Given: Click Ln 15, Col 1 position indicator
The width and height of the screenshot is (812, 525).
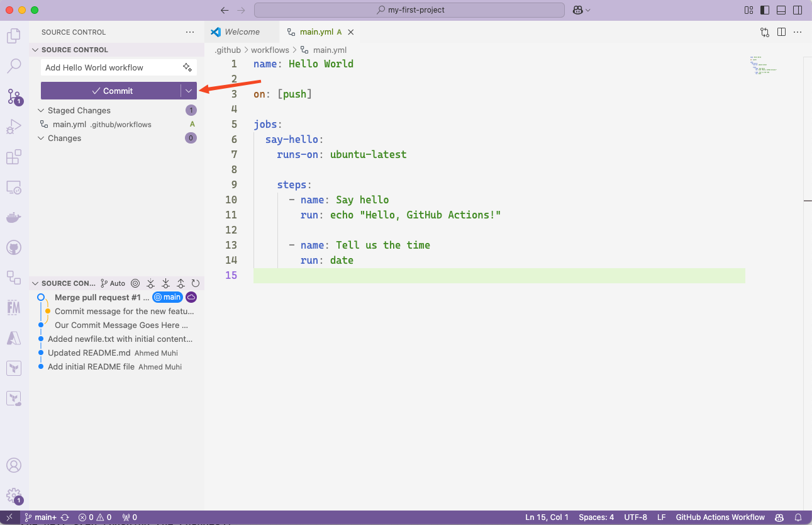Looking at the screenshot, I should (x=547, y=517).
